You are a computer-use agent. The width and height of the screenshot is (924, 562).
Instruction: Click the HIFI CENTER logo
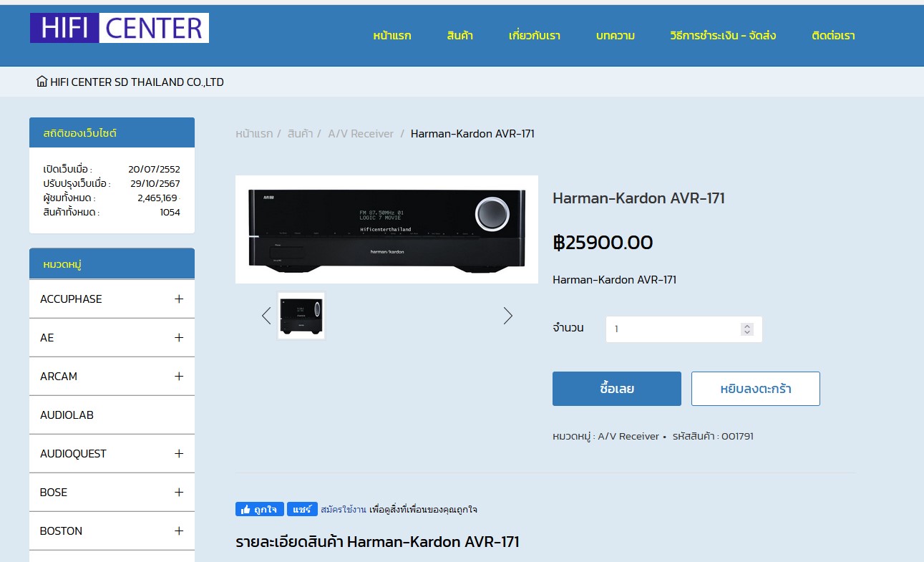(x=120, y=28)
